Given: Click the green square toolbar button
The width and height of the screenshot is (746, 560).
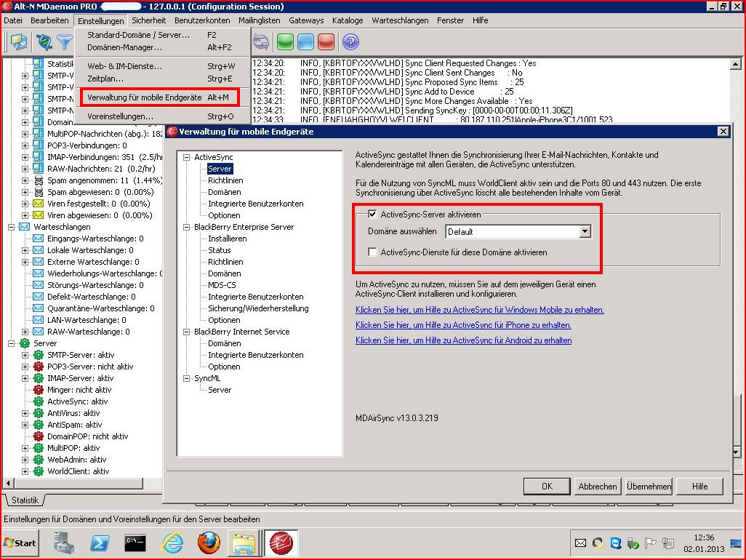Looking at the screenshot, I should point(285,42).
